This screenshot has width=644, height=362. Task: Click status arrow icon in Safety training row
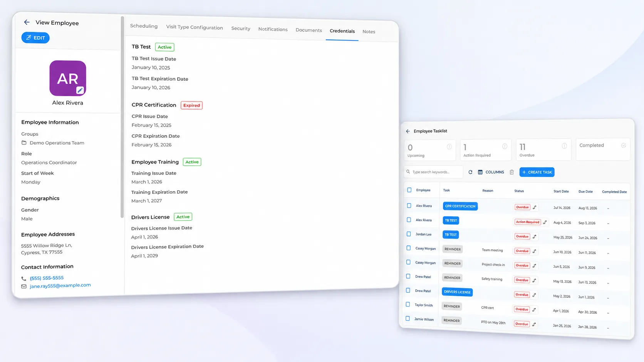pyautogui.click(x=534, y=280)
